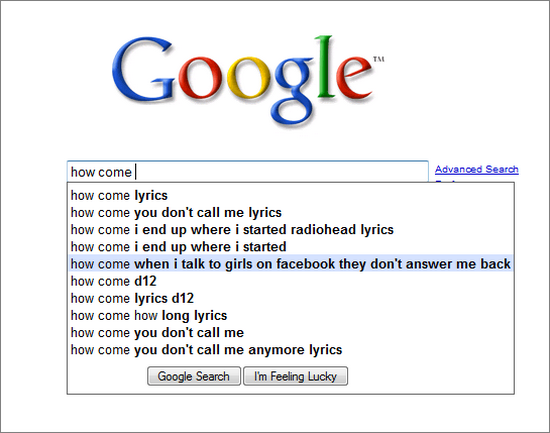This screenshot has width=550, height=433.
Task: Click the Google logo
Action: pyautogui.click(x=248, y=81)
